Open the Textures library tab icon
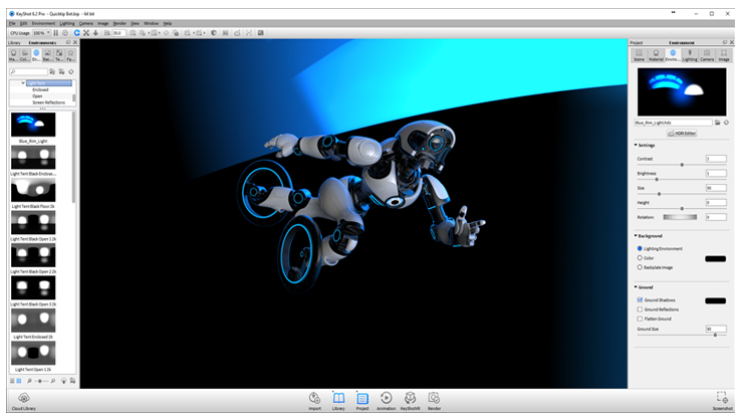743x419 pixels. click(x=59, y=55)
